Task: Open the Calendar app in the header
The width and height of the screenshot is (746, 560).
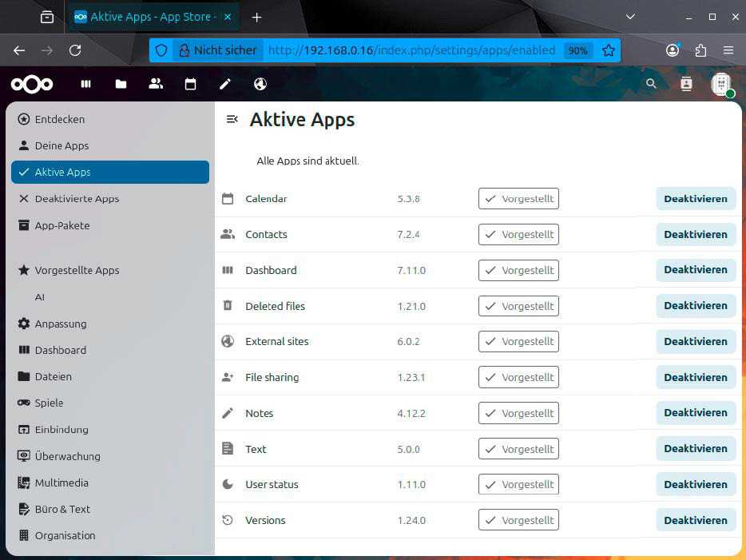Action: [190, 84]
